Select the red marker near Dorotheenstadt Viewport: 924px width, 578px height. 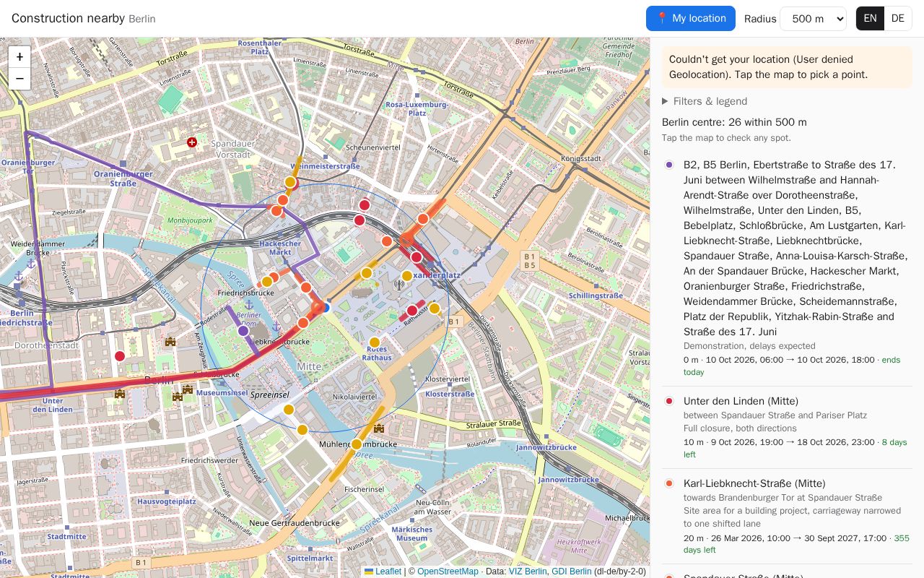pyautogui.click(x=120, y=356)
